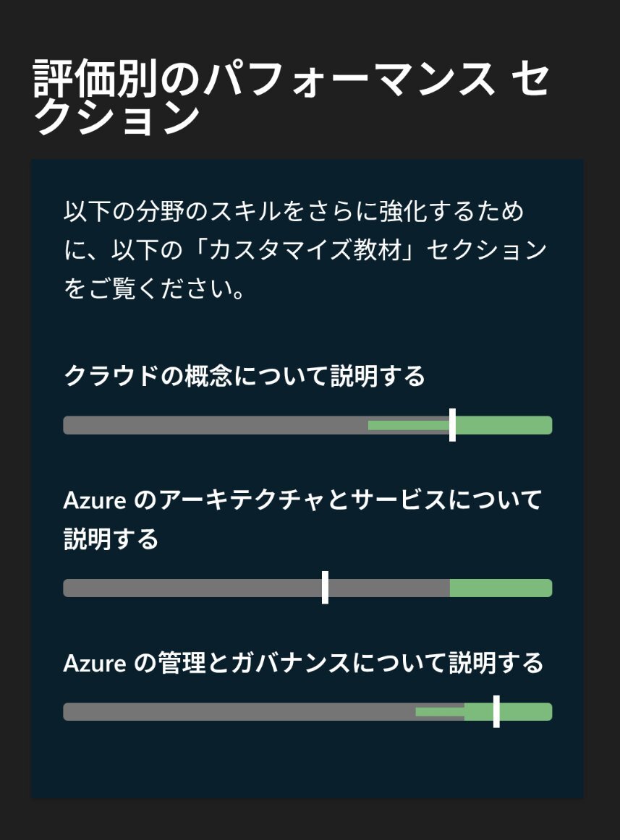Click the gray portion of the governance bar
This screenshot has height=840, width=620.
click(239, 711)
